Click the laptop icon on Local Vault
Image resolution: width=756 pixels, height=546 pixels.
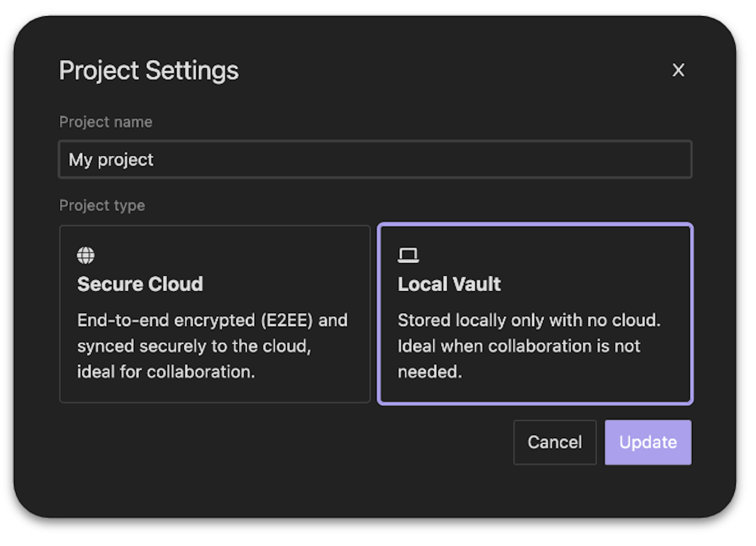[x=408, y=255]
